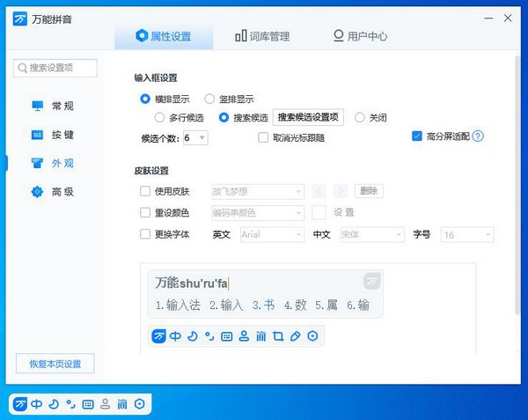Uncheck the 高分屏适配 option
The height and width of the screenshot is (420, 528).
(417, 136)
